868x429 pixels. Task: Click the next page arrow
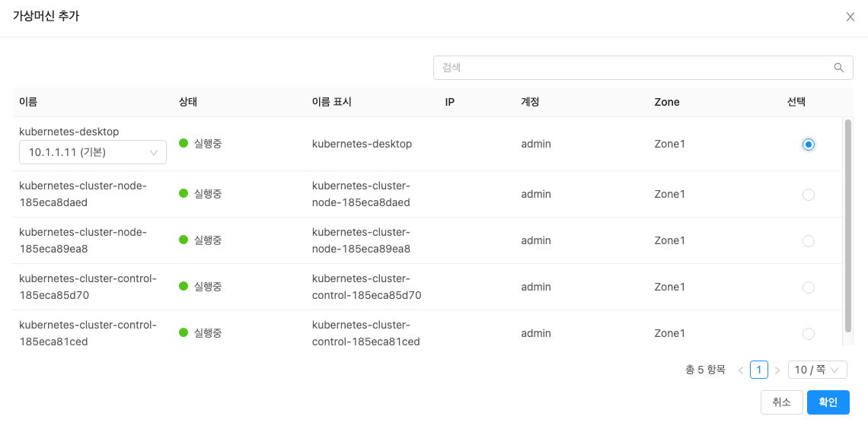click(777, 370)
